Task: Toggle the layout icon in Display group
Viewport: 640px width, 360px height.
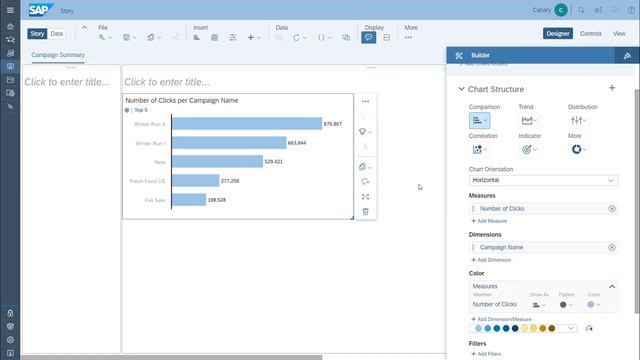Action: pyautogui.click(x=387, y=38)
